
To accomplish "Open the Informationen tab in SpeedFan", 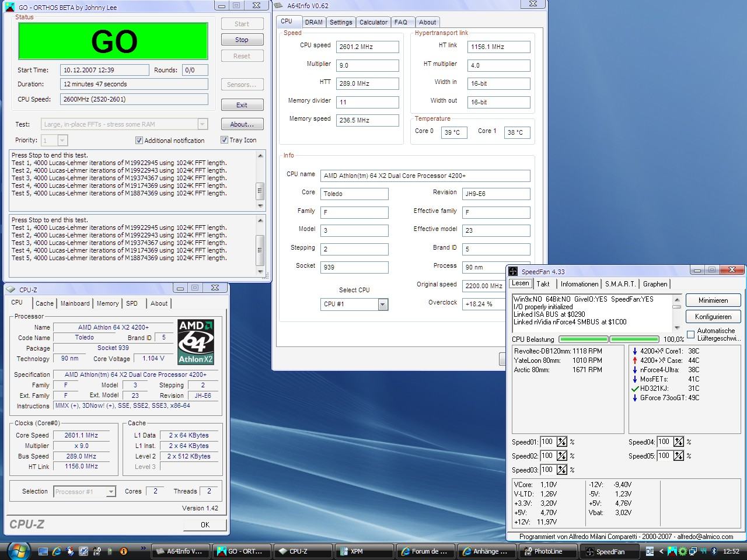I will (x=580, y=284).
